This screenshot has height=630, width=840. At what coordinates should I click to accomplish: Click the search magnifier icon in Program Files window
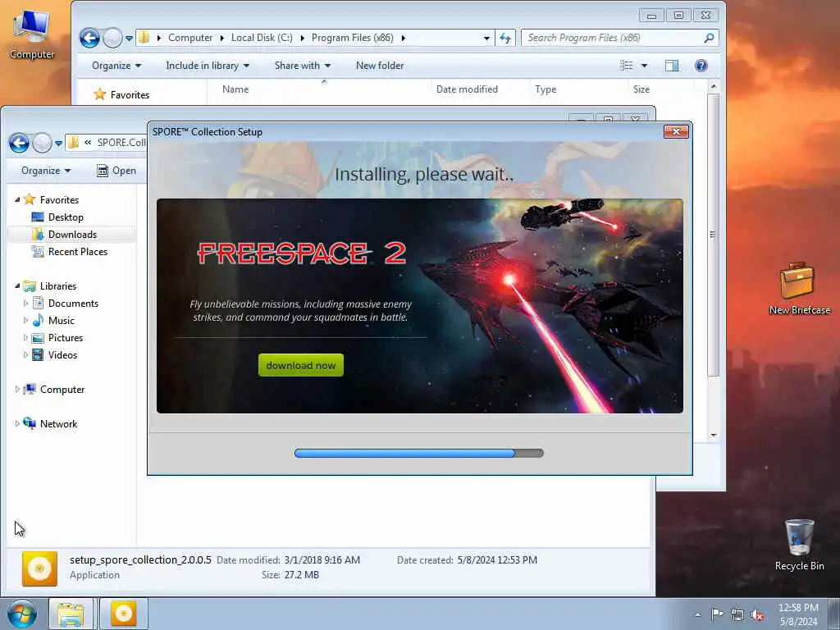pyautogui.click(x=709, y=38)
